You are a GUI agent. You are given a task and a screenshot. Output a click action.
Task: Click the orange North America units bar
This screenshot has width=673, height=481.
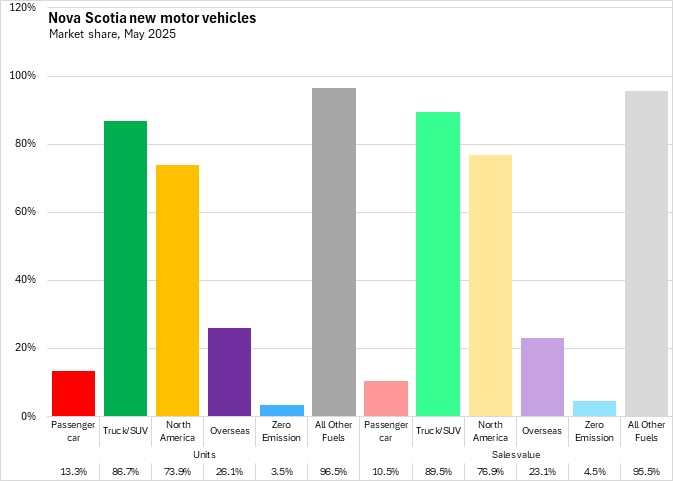pos(177,290)
